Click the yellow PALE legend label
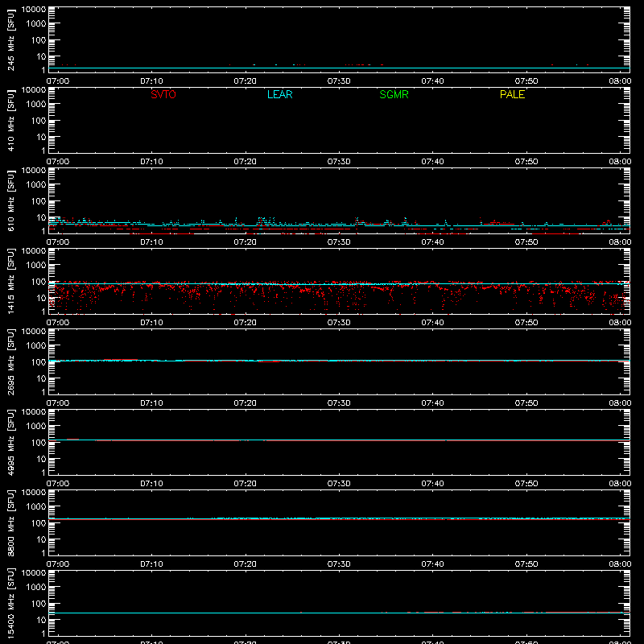The height and width of the screenshot is (644, 644). click(x=512, y=94)
